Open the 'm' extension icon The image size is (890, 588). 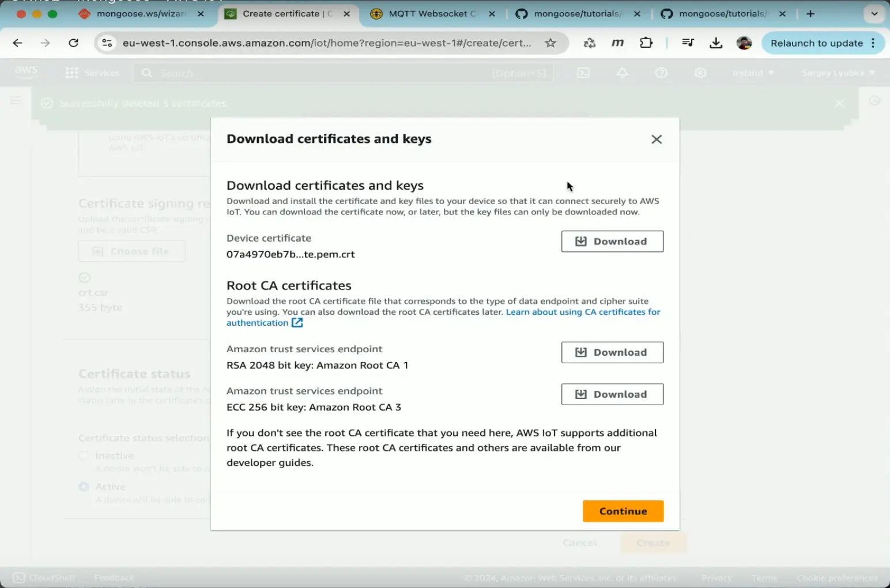tap(617, 43)
